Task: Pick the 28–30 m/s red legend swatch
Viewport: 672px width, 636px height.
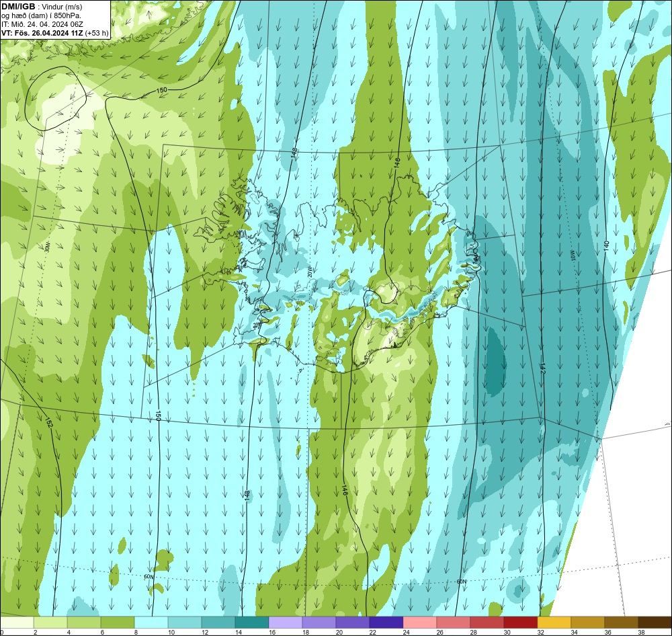Action: 487,623
